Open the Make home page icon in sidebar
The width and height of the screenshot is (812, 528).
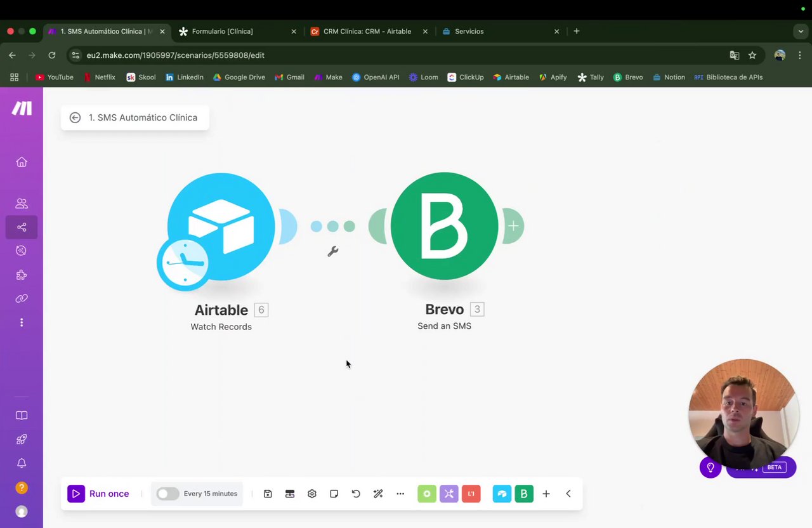pyautogui.click(x=22, y=162)
